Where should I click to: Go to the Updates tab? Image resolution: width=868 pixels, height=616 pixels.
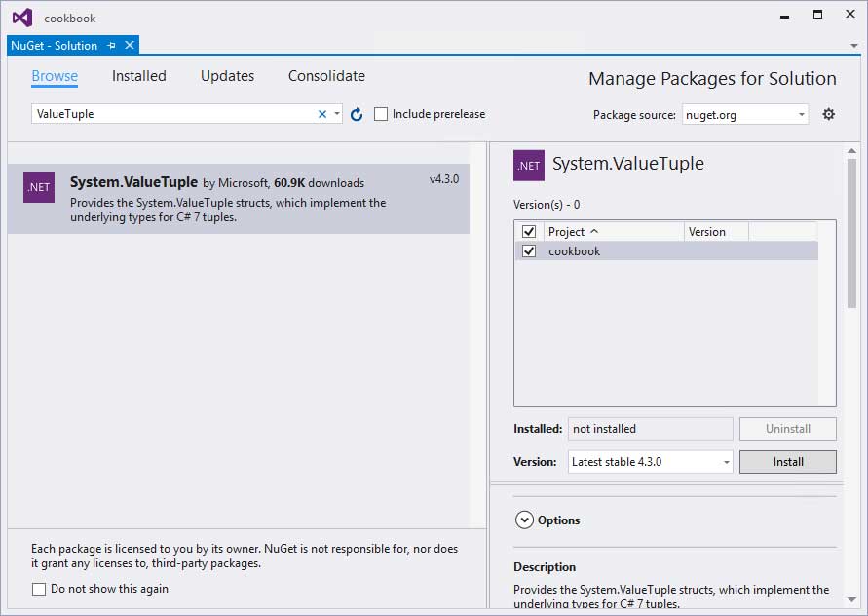227,76
